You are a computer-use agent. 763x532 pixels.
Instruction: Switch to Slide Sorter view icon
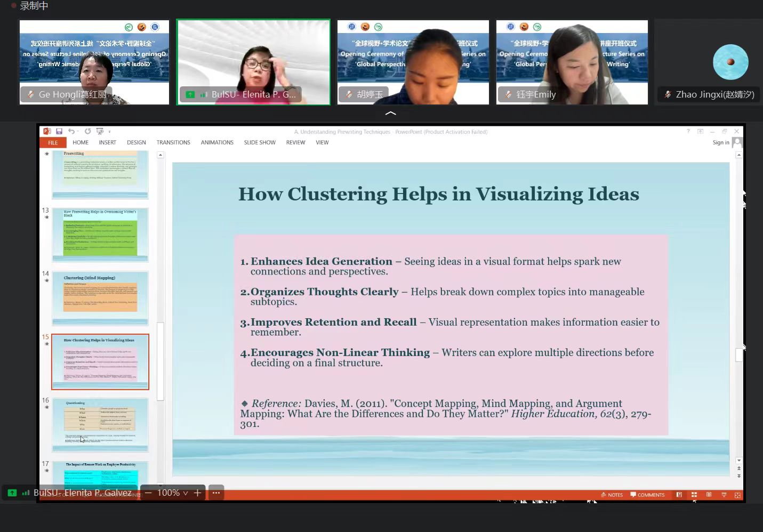pos(694,495)
